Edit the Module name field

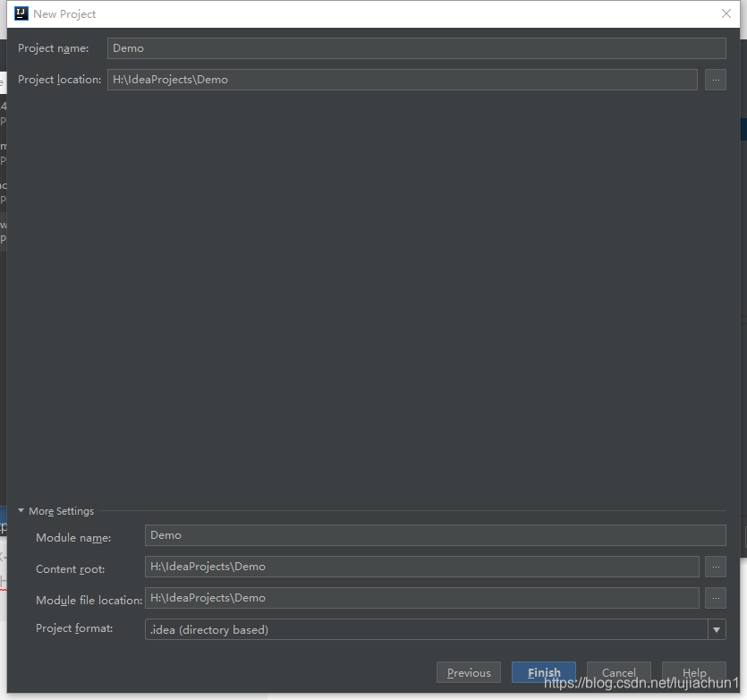click(436, 535)
